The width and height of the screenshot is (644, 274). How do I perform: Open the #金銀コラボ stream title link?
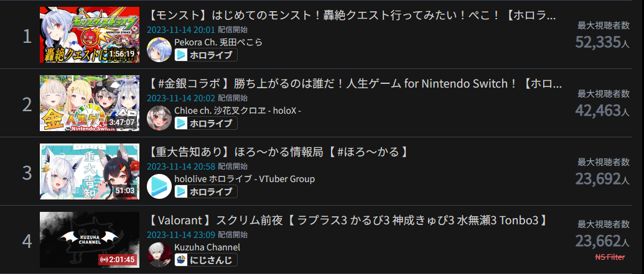tap(355, 83)
